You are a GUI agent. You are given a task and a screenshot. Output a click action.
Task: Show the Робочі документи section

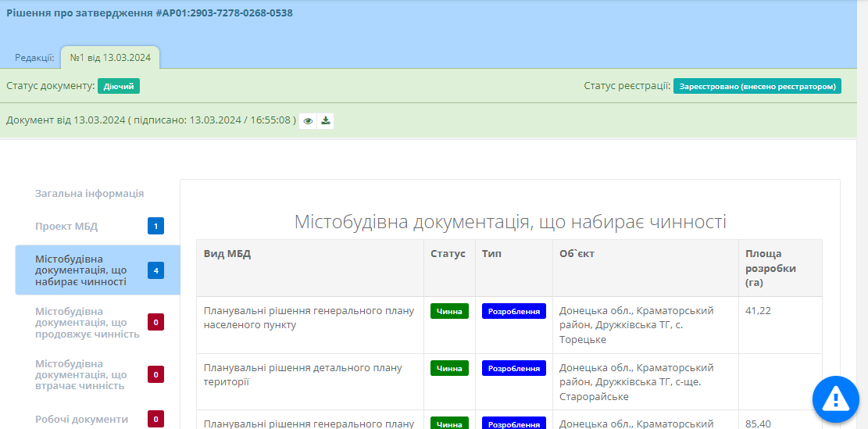[x=81, y=419]
